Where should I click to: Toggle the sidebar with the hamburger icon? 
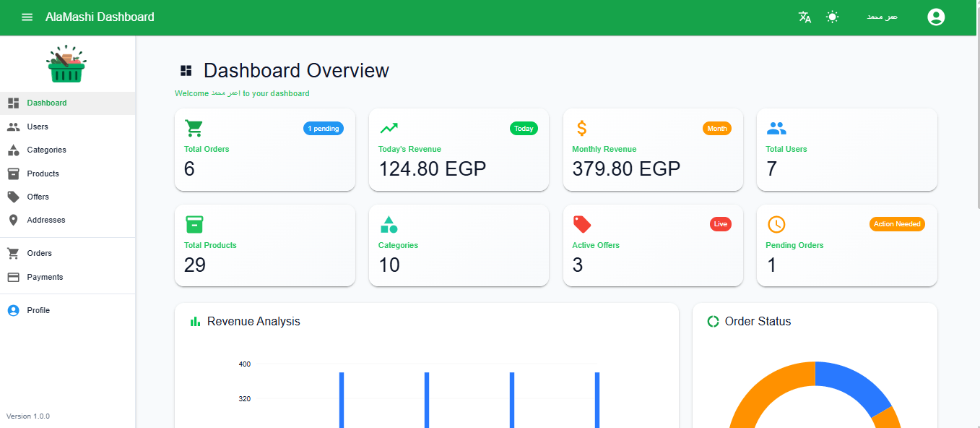27,17
